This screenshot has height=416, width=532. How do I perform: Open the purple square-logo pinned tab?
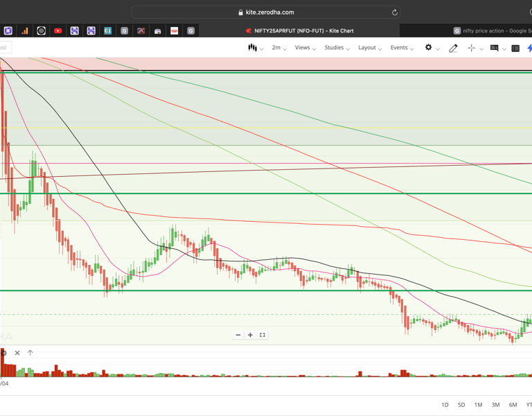point(8,31)
